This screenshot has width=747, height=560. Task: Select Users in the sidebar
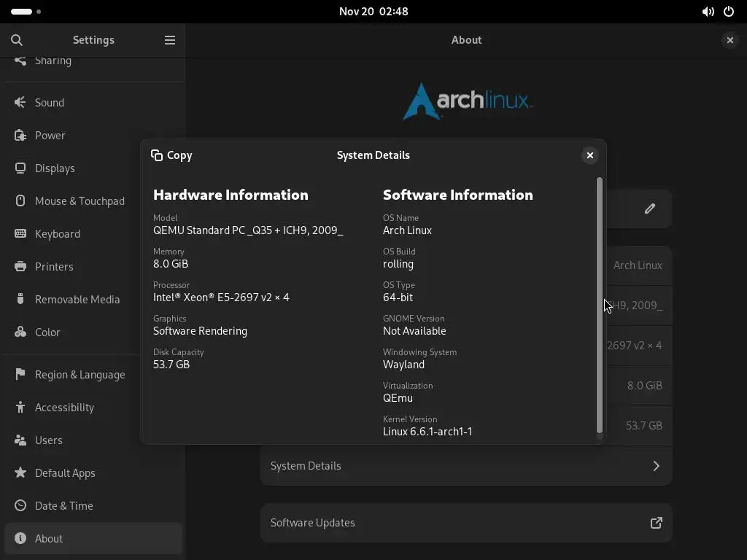(93, 440)
